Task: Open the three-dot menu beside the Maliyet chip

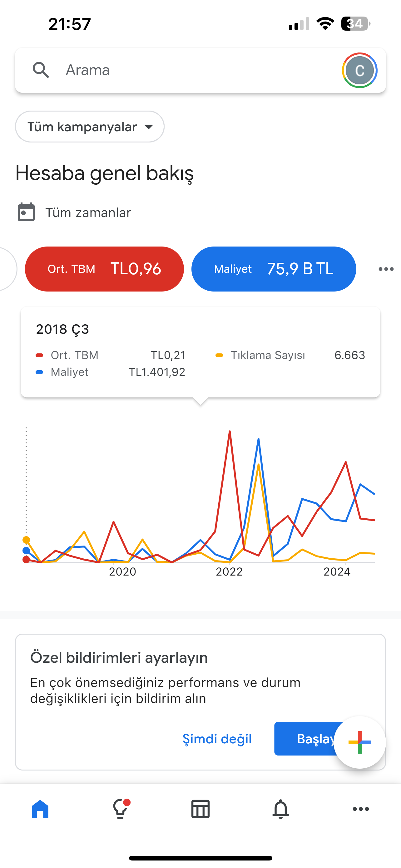Action: (386, 269)
